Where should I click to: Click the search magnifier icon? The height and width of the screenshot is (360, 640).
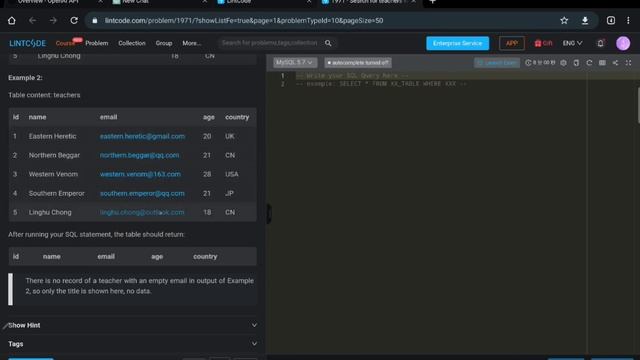pyautogui.click(x=328, y=43)
